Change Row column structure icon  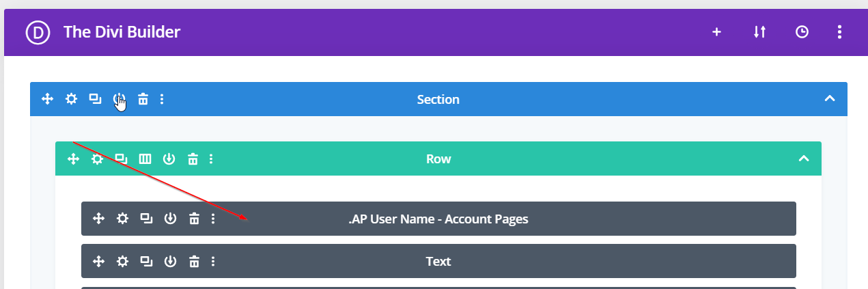145,159
